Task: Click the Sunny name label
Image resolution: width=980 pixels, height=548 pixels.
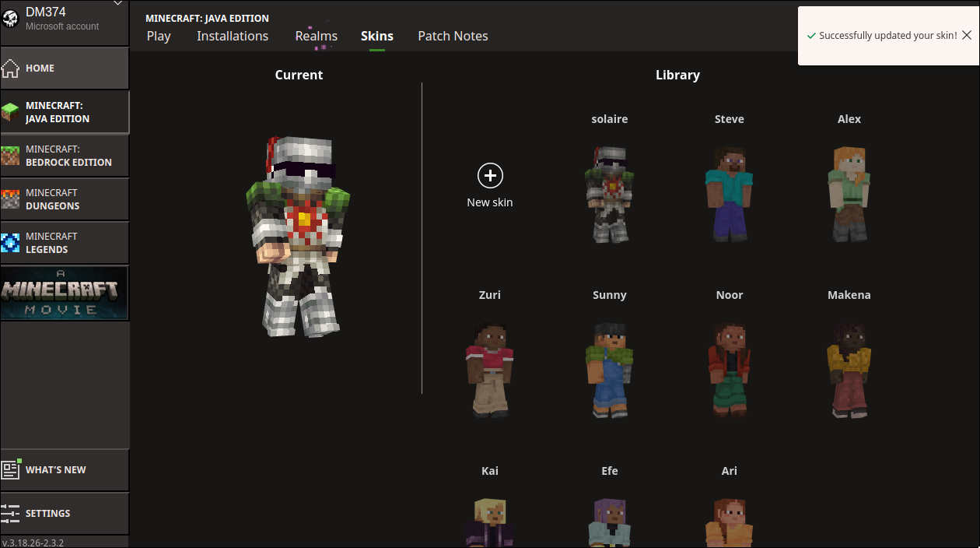Action: point(610,295)
